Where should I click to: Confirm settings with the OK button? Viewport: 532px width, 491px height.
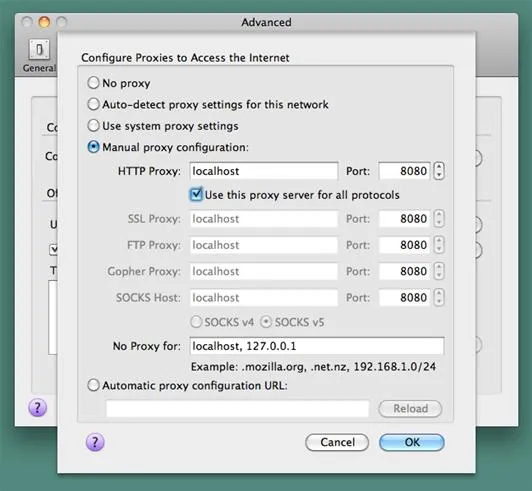412,442
